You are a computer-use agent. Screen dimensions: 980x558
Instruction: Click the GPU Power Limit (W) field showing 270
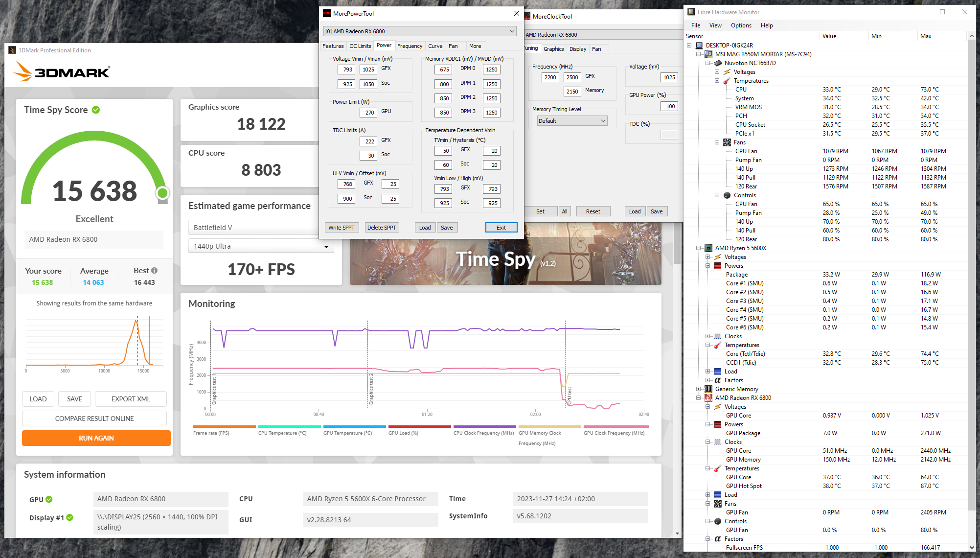369,113
